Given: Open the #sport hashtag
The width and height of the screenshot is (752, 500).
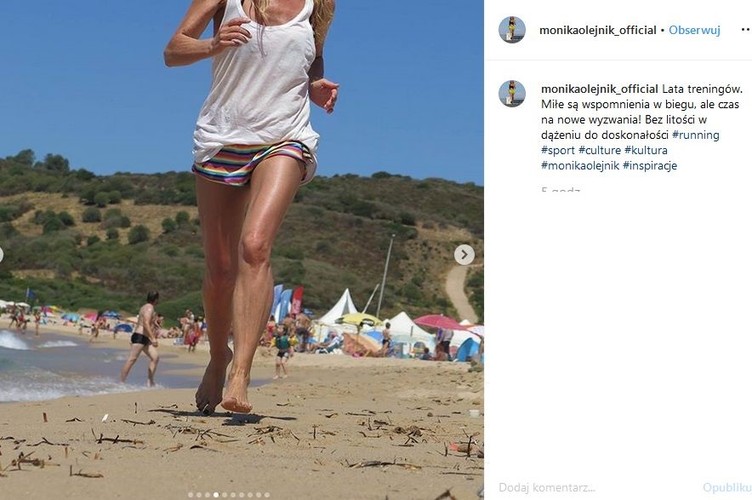Looking at the screenshot, I should pyautogui.click(x=558, y=150).
